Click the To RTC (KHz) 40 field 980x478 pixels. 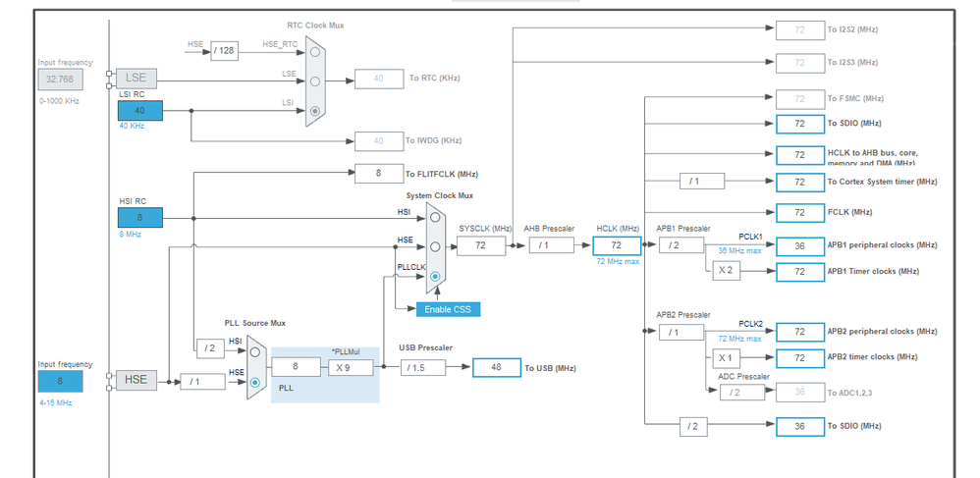[379, 79]
